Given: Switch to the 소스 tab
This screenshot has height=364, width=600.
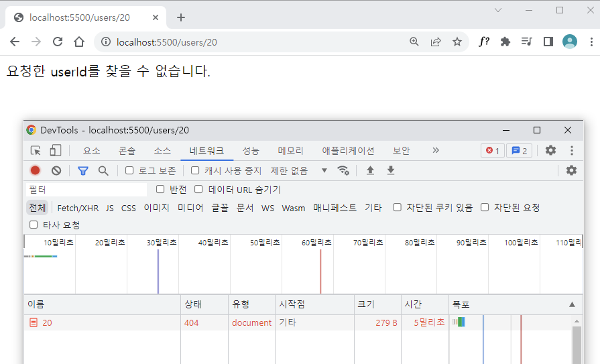Looking at the screenshot, I should [x=162, y=151].
